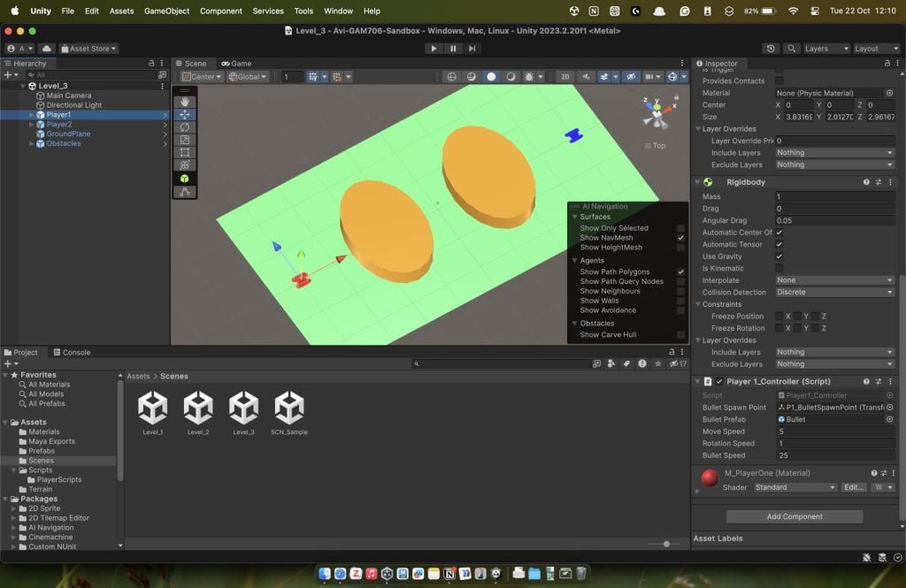
Task: Click the Pause button in the toolbar
Action: (x=453, y=49)
